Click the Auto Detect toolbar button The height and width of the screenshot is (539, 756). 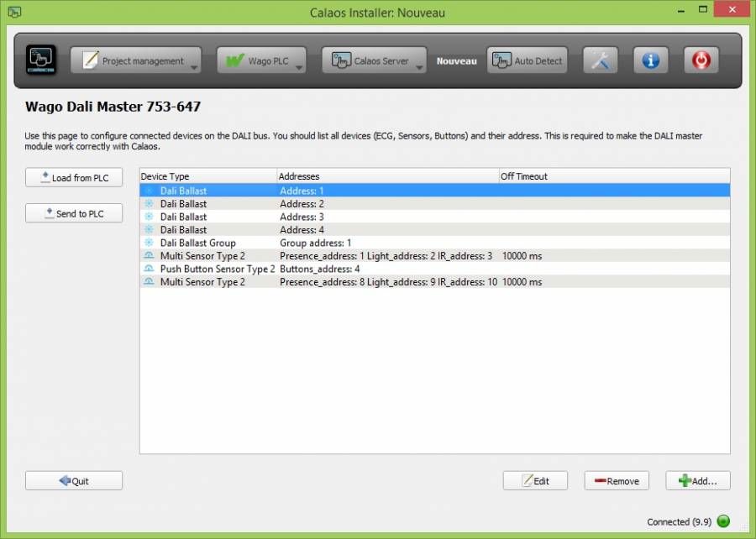[527, 60]
